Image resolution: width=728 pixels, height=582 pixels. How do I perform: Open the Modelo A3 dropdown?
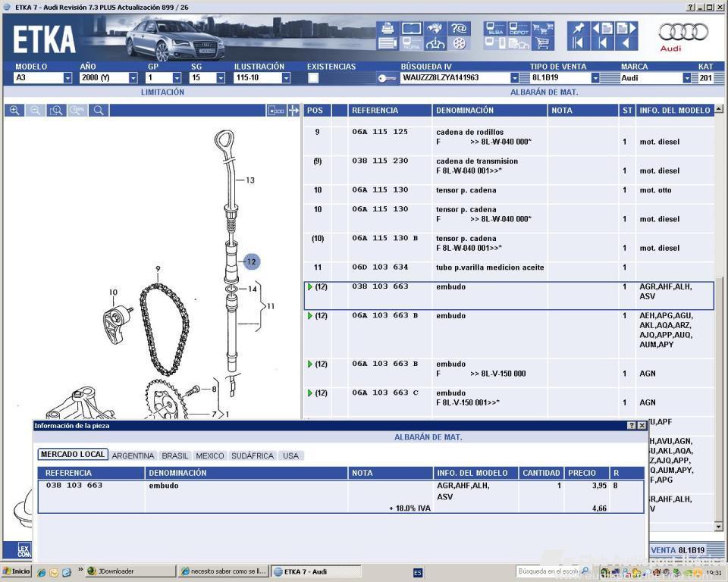tap(67, 78)
